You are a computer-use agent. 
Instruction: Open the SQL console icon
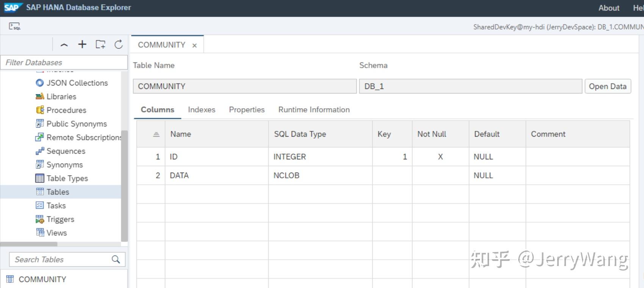pyautogui.click(x=15, y=26)
